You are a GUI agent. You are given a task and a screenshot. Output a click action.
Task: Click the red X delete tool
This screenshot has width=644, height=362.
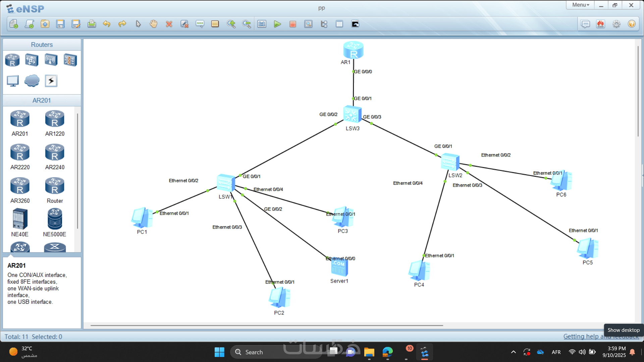point(169,24)
